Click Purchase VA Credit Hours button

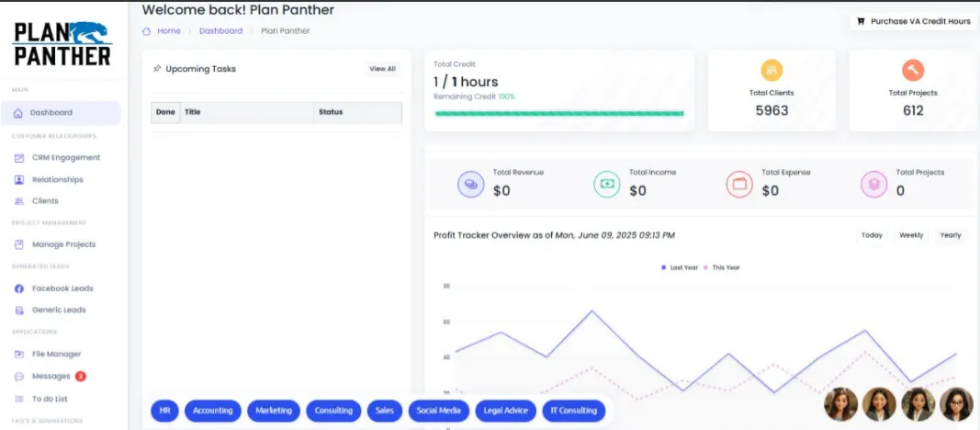click(x=913, y=21)
